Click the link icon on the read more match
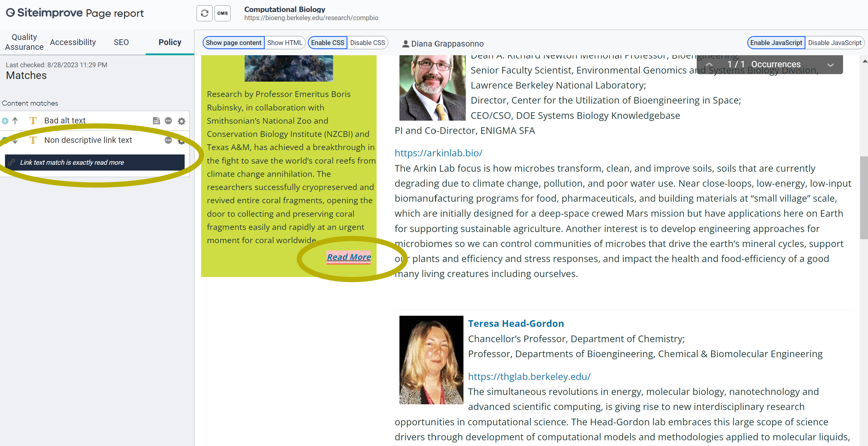This screenshot has height=446, width=868. coord(12,162)
